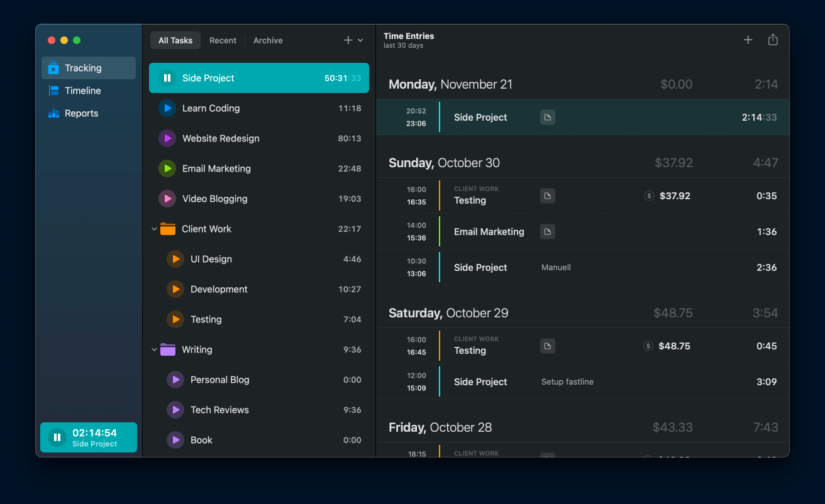Open note icon on Monday Side Project entry
Screen dimensions: 825x504
pyautogui.click(x=548, y=118)
